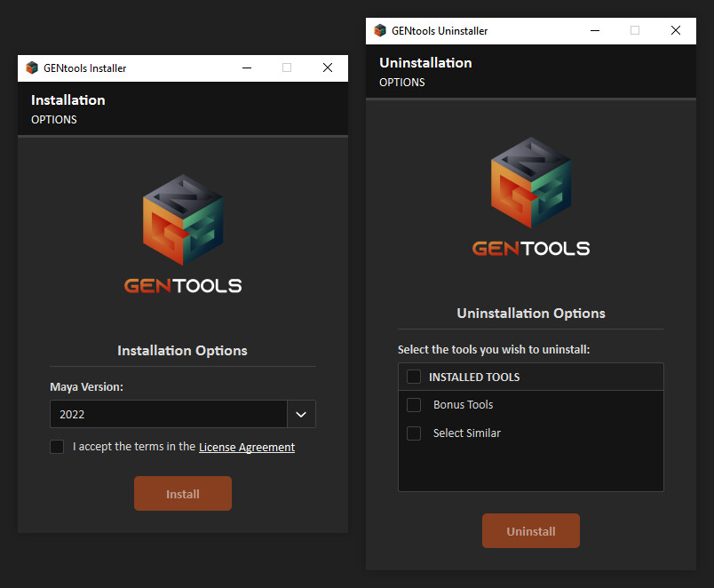Accept the License Agreement terms checkbox

coord(57,447)
